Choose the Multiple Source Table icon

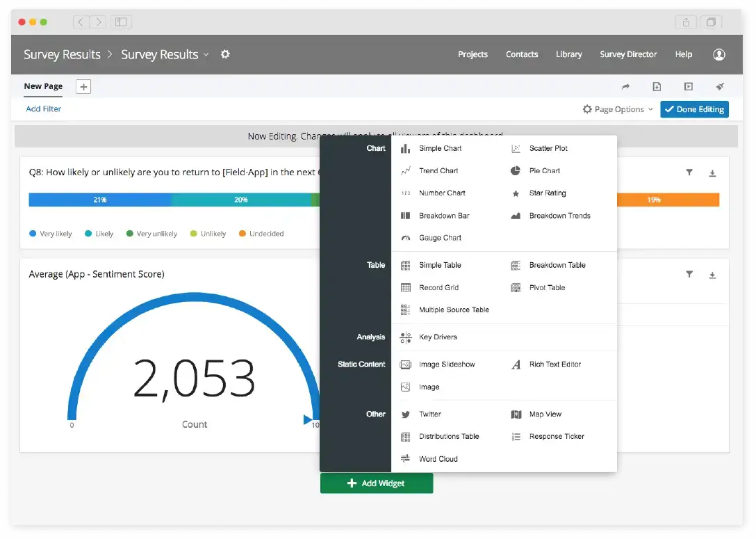(x=406, y=309)
